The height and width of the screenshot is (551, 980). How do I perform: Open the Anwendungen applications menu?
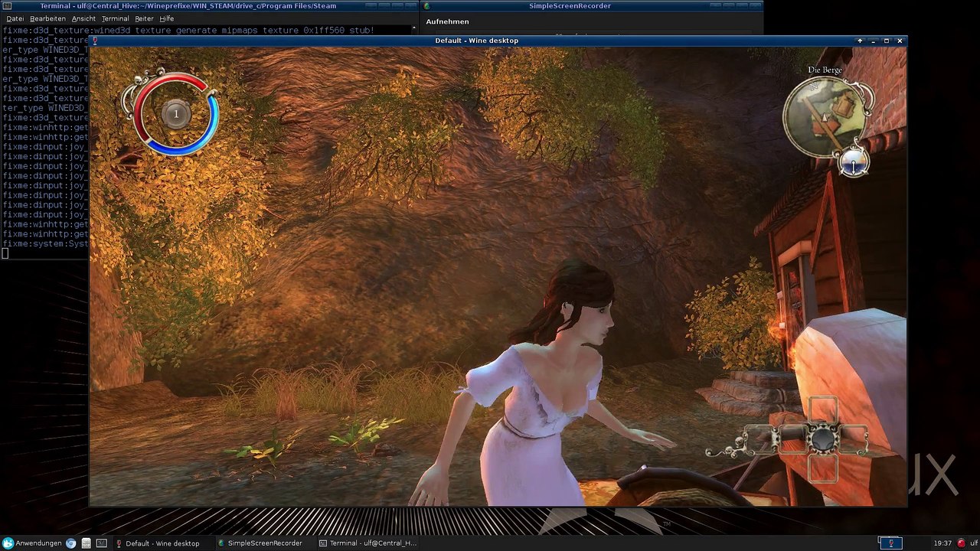tap(32, 543)
